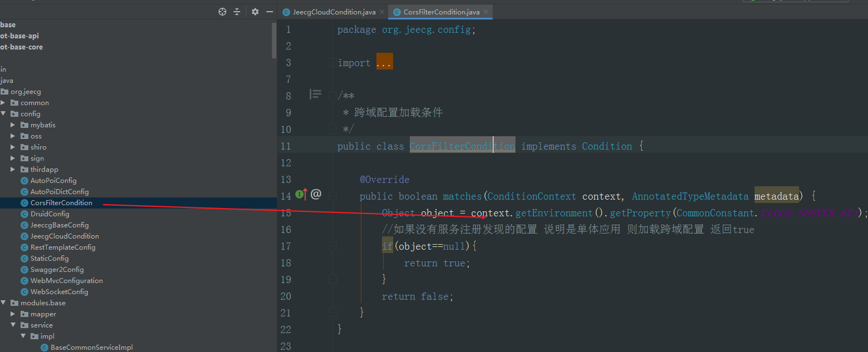Click the CorsFilterCondition class name in code
The image size is (868, 352).
click(x=462, y=146)
